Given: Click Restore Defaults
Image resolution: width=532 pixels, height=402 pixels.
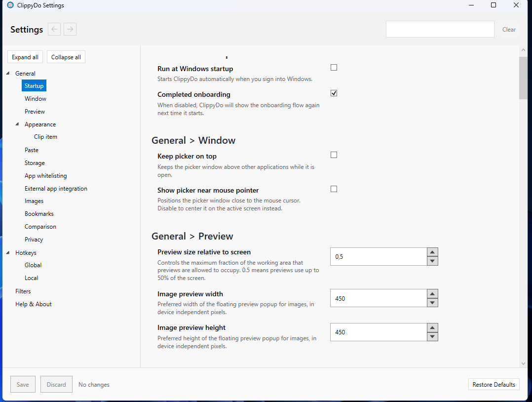Looking at the screenshot, I should pos(494,384).
